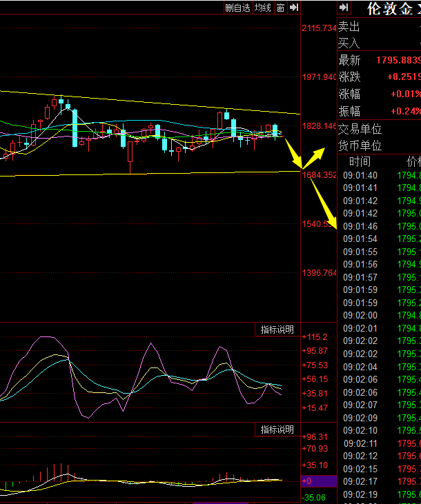This screenshot has height=504, width=421.
Task: Select the 09:02:12 tick row
Action: pos(380,456)
